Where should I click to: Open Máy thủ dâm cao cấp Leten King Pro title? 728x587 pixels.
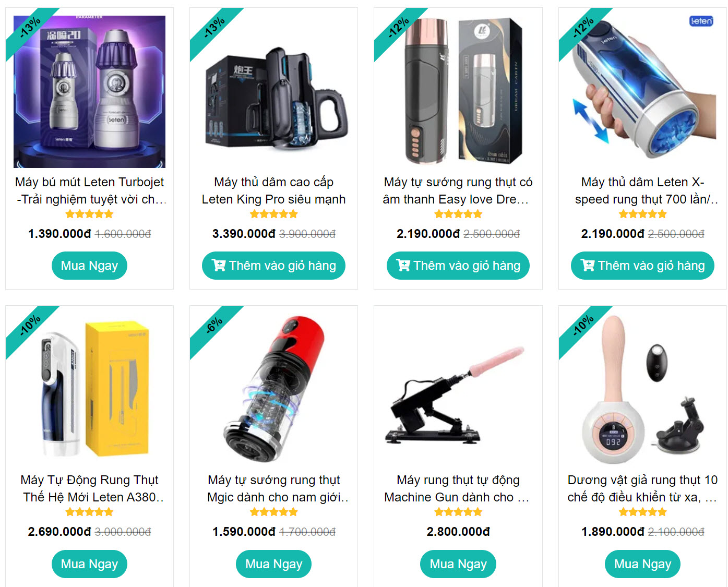click(x=273, y=190)
